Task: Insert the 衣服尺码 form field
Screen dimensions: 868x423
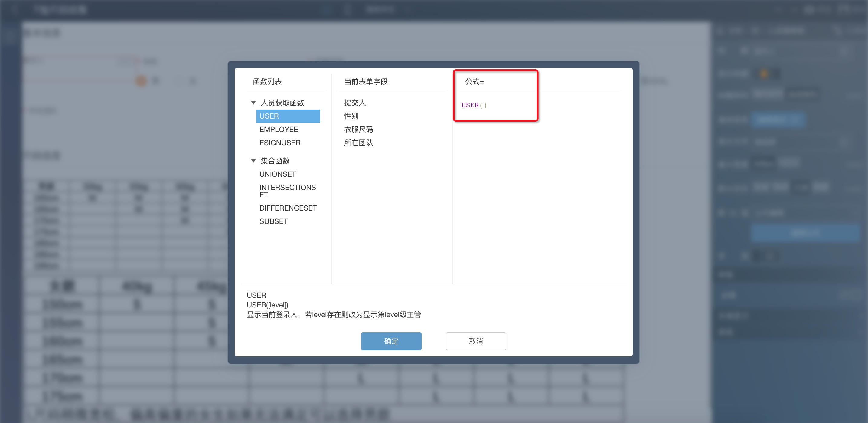Action: [358, 130]
